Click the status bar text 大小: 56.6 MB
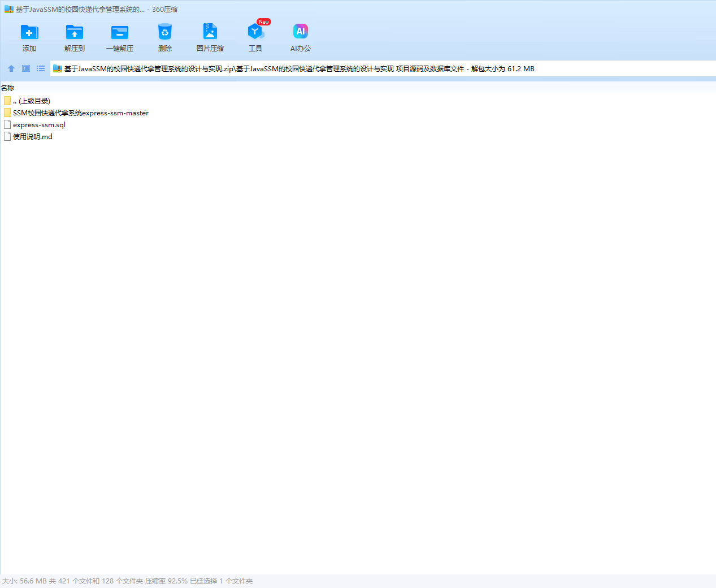This screenshot has width=716, height=588. pos(24,581)
